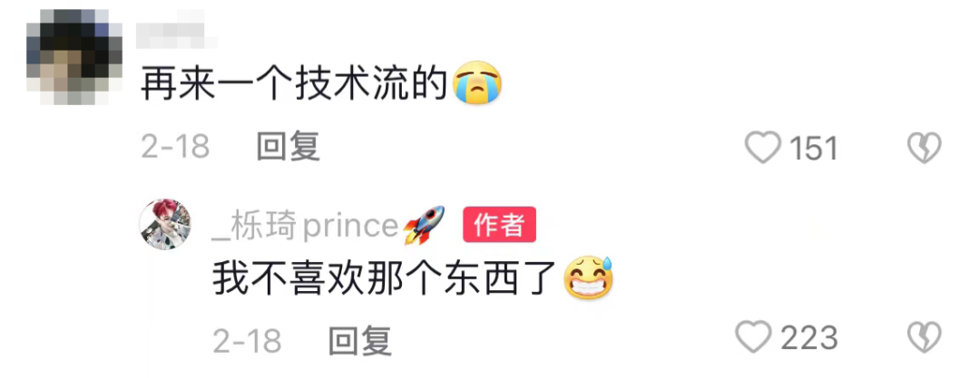The width and height of the screenshot is (980, 378).
Task: Open the blurred commenter's profile avatar
Action: point(74,57)
